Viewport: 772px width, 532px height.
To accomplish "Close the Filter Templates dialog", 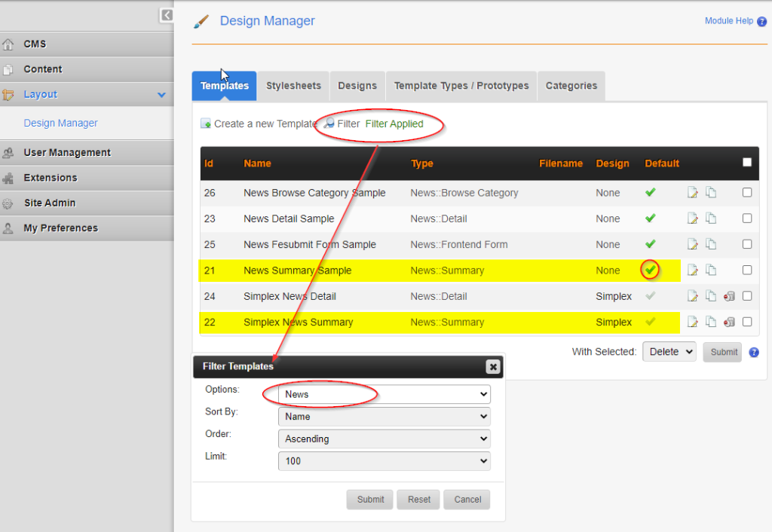I will tap(492, 367).
